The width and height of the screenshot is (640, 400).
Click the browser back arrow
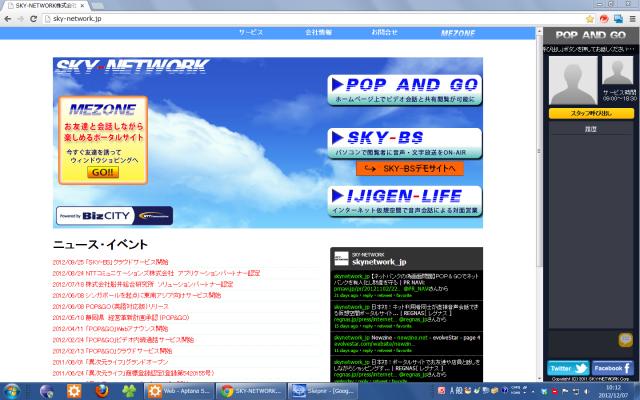8,19
